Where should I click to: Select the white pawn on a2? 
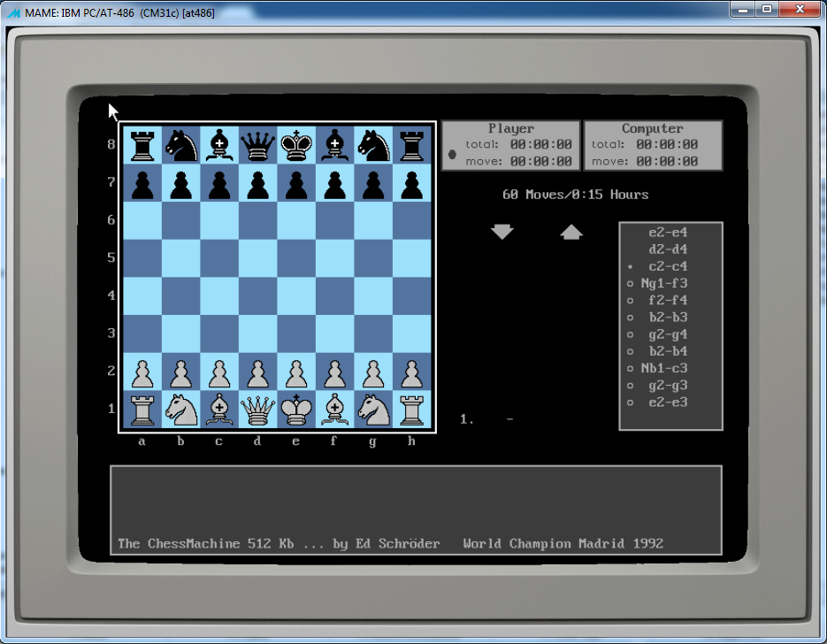[142, 373]
